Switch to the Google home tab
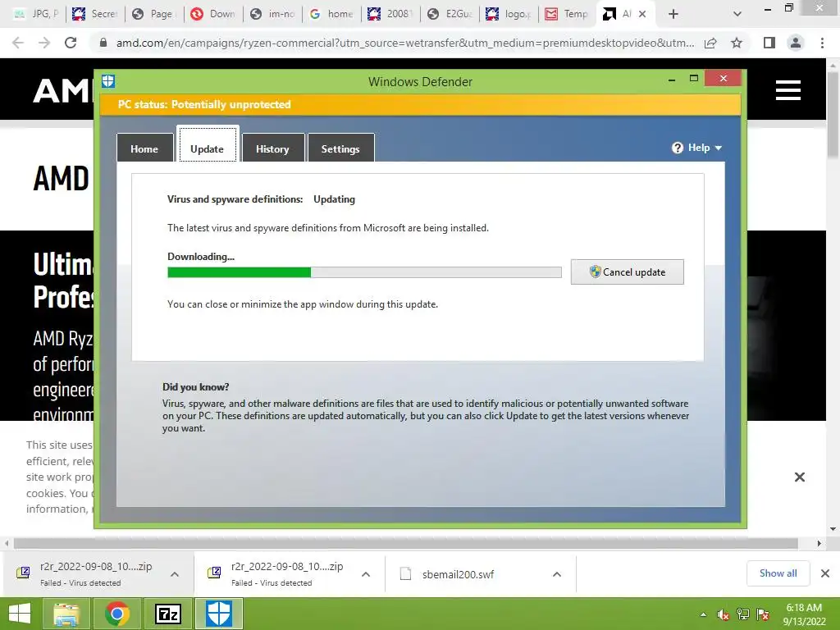 point(331,14)
